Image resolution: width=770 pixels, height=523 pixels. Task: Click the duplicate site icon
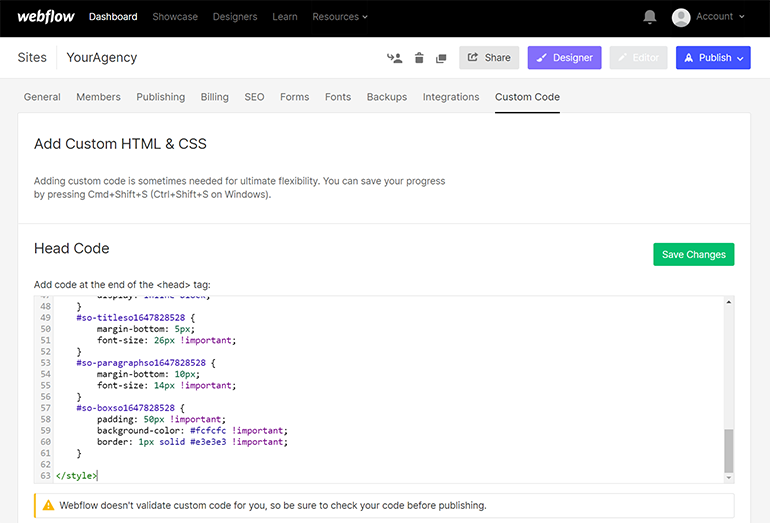[441, 58]
